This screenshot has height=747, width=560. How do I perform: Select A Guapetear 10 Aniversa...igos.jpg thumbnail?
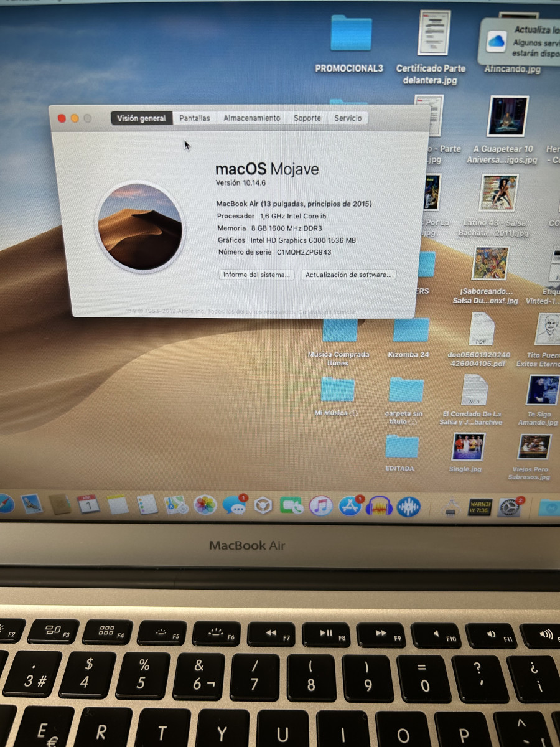pyautogui.click(x=508, y=116)
